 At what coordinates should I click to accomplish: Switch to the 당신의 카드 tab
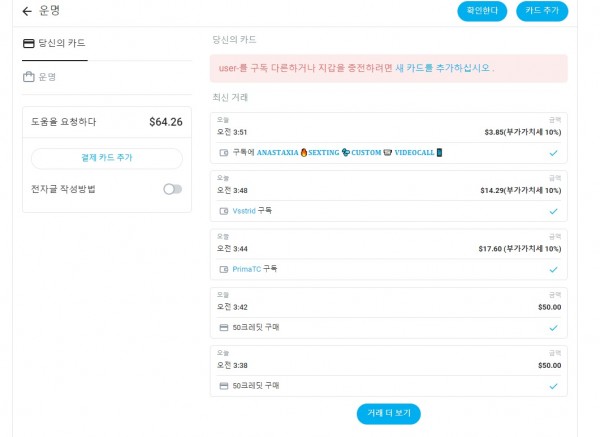pyautogui.click(x=55, y=44)
